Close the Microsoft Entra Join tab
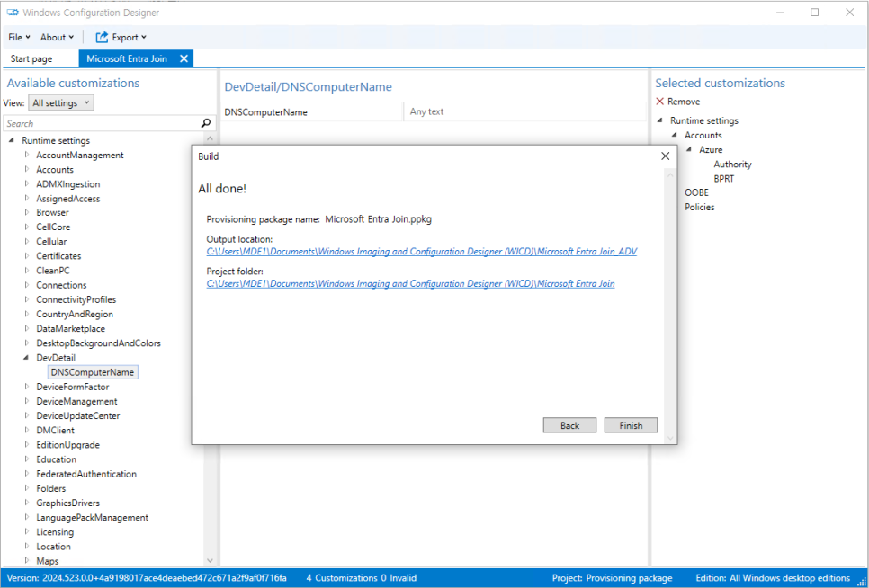The width and height of the screenshot is (869, 588). click(x=184, y=58)
